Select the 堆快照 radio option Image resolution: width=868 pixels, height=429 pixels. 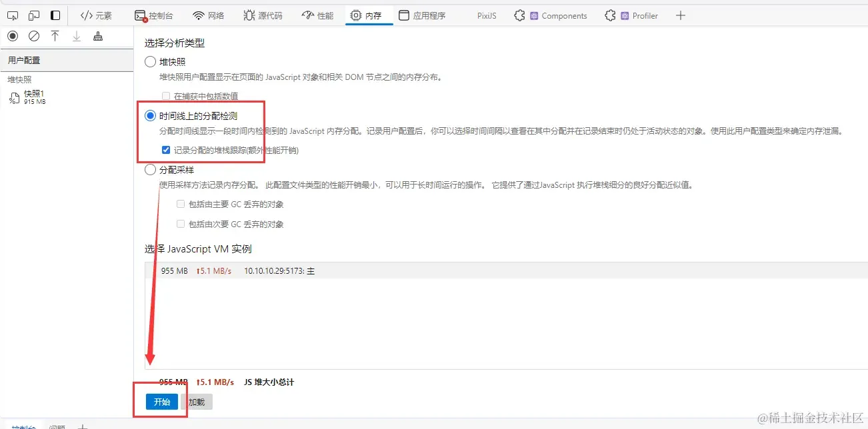tap(151, 62)
